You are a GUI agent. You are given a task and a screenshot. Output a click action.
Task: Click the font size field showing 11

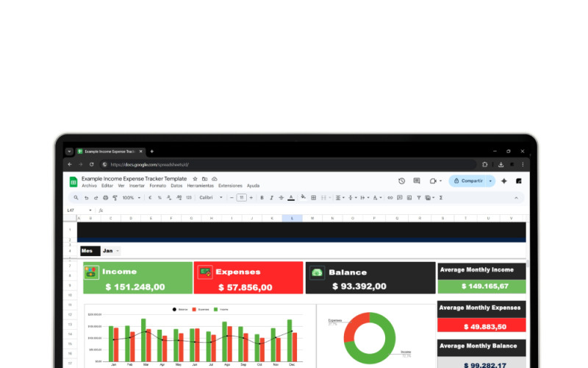click(242, 197)
